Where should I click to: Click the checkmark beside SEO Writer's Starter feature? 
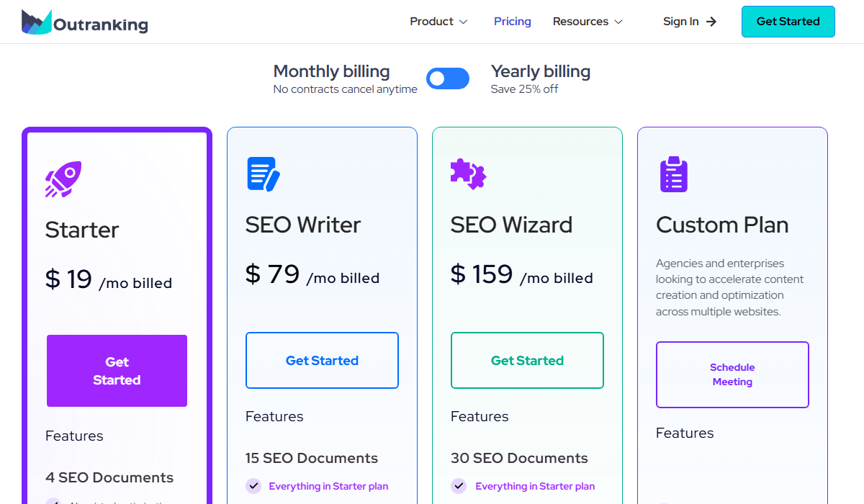[253, 486]
